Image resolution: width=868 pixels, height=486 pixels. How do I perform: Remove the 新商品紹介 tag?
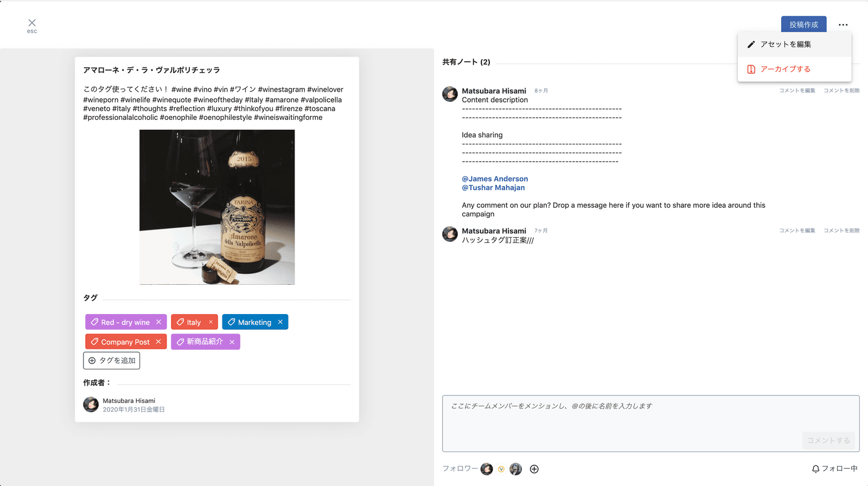[232, 342]
